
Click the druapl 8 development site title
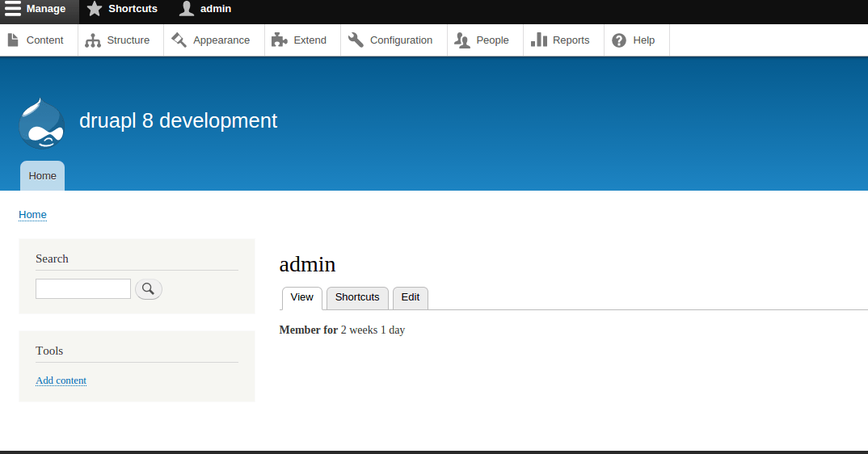click(179, 120)
